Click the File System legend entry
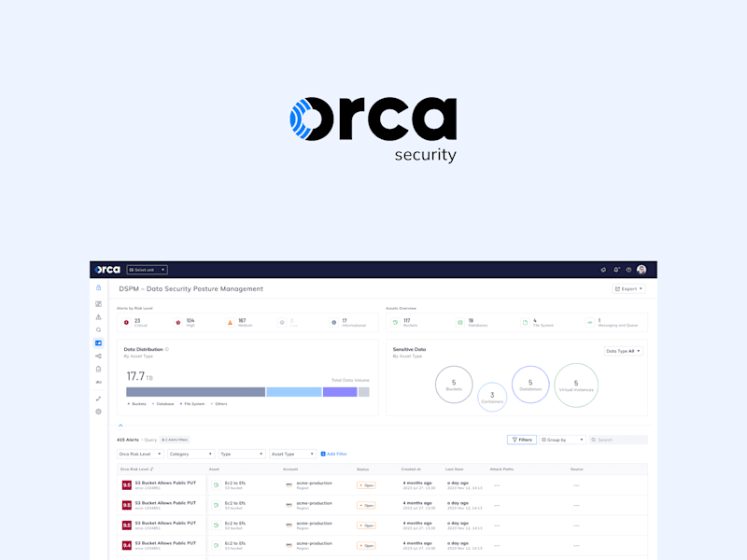The width and height of the screenshot is (747, 560). 192,404
